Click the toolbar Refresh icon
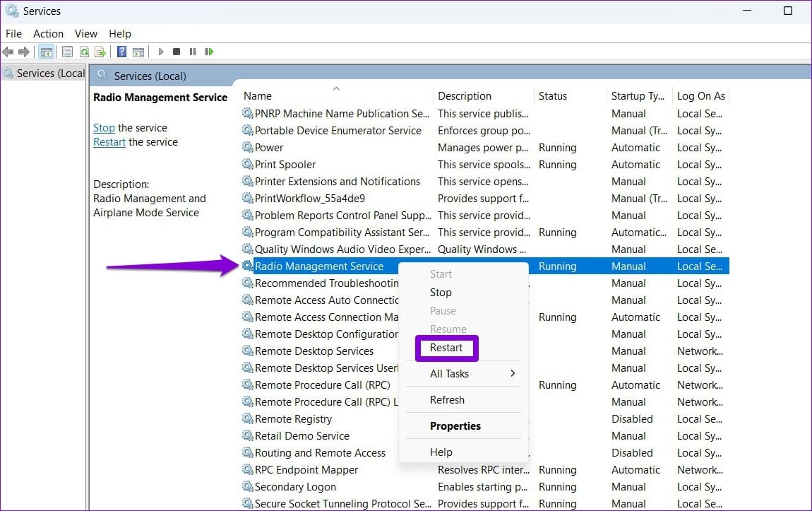 [x=84, y=52]
